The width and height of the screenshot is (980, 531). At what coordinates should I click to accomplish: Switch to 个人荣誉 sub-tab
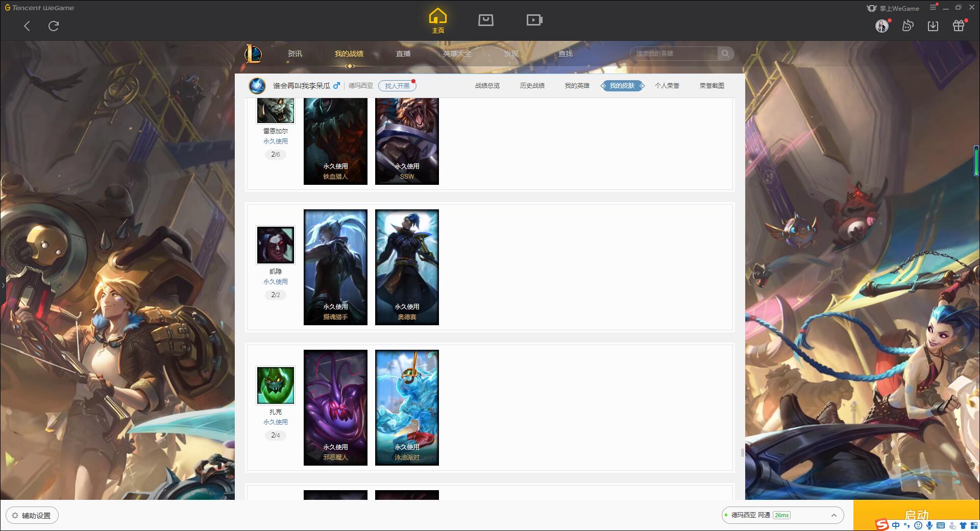667,86
